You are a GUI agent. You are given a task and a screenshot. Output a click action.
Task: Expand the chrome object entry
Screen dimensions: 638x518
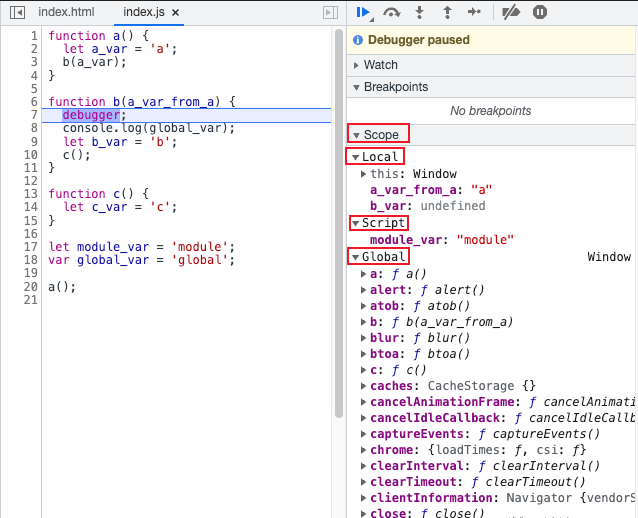[x=363, y=450]
